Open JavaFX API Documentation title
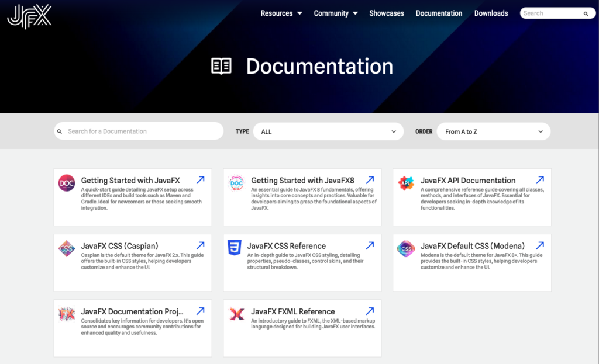 click(x=468, y=181)
